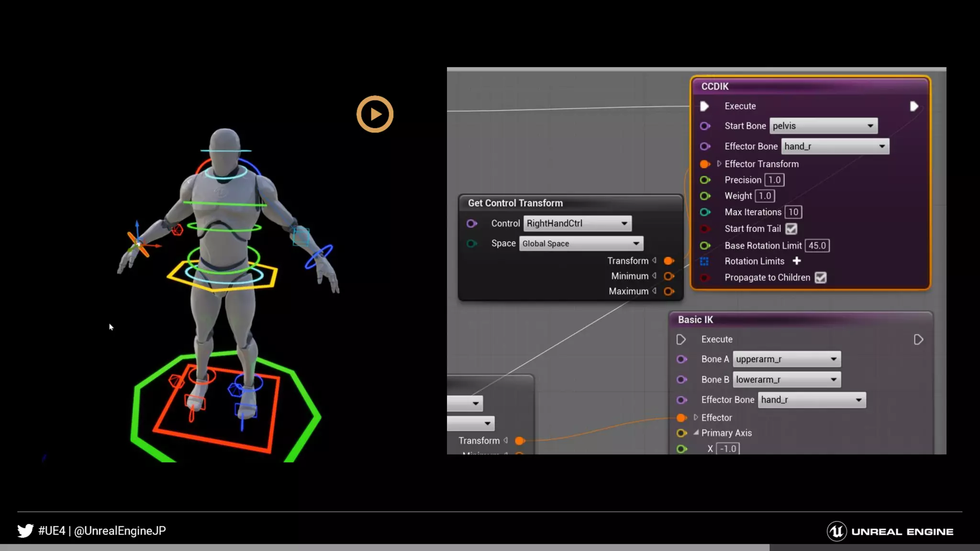The width and height of the screenshot is (980, 551).
Task: Click the Basic IK Execute input pin
Action: pyautogui.click(x=681, y=340)
